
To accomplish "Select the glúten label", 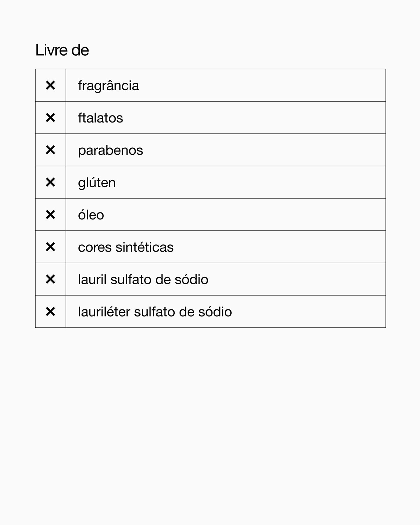I will pyautogui.click(x=97, y=183).
